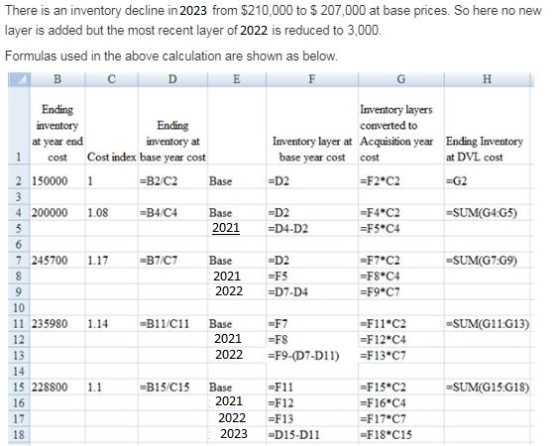The image size is (560, 446).
Task: Select column C header
Action: [x=111, y=79]
